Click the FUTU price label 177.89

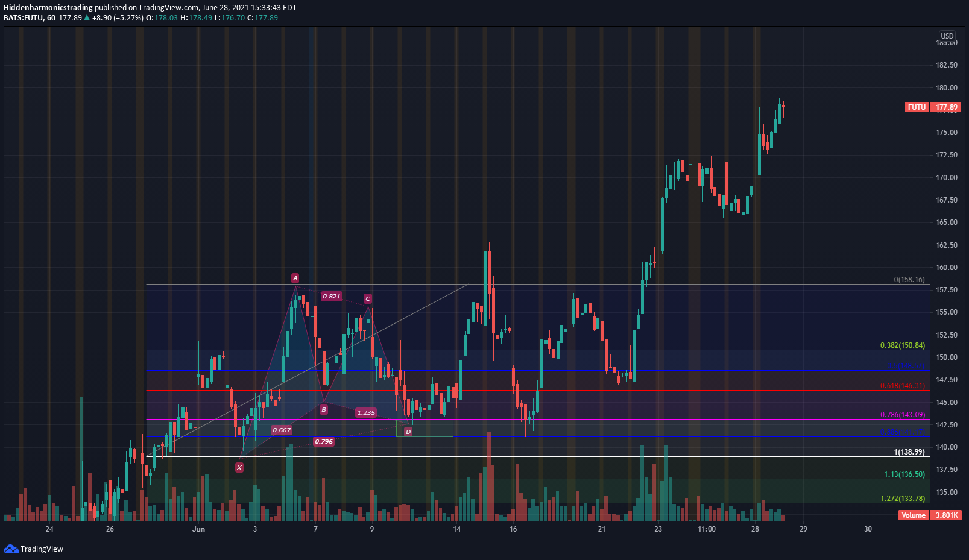pos(933,107)
